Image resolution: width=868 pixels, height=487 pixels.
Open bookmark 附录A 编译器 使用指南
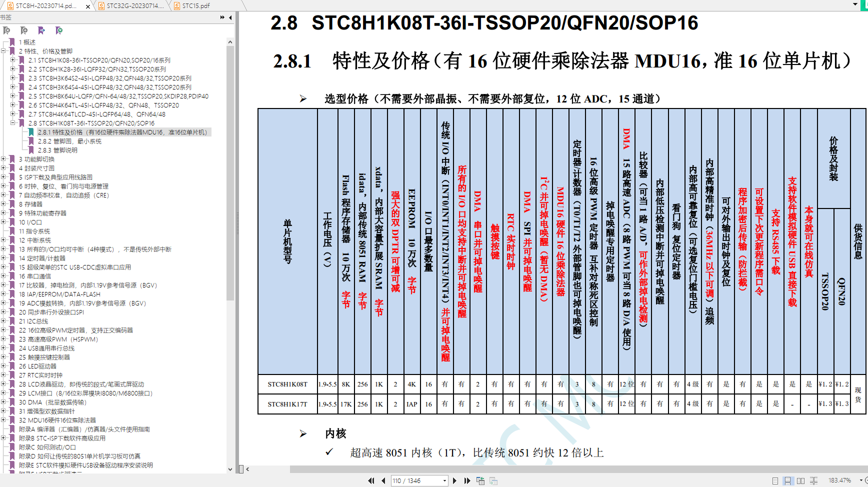coord(84,429)
